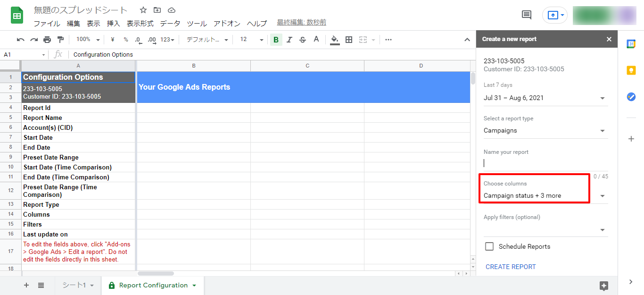The height and width of the screenshot is (295, 644).
Task: Select the paint format tool
Action: click(x=60, y=40)
